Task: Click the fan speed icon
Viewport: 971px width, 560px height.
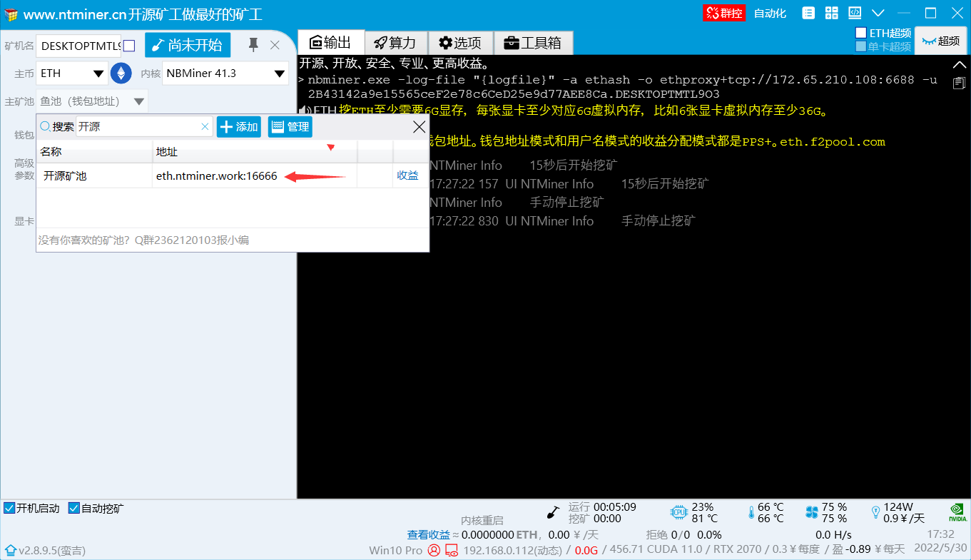Action: (x=812, y=512)
